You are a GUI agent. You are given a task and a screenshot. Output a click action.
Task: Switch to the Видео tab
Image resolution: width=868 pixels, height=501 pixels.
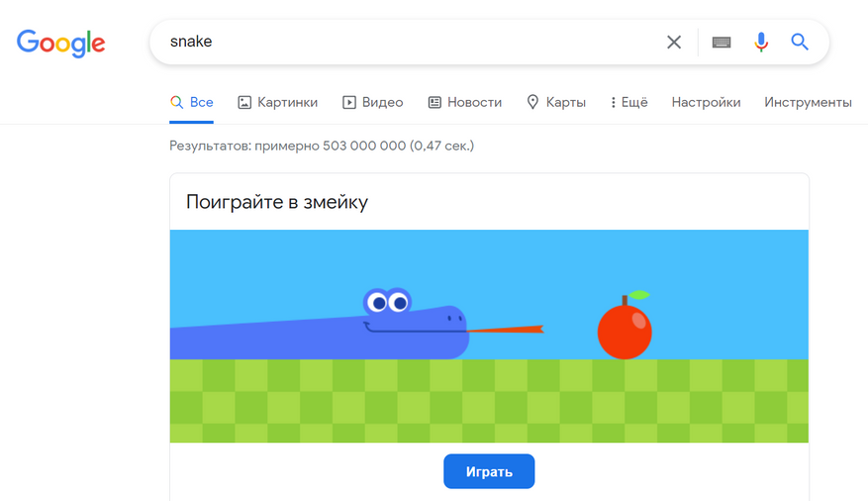click(382, 102)
